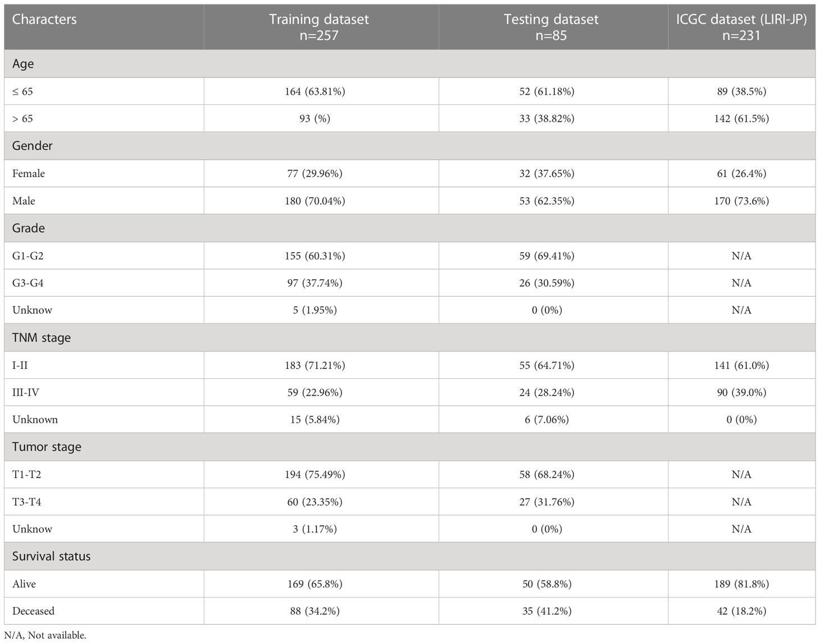
Task: Click the 'T3-T4' row label
Action: pyautogui.click(x=27, y=502)
